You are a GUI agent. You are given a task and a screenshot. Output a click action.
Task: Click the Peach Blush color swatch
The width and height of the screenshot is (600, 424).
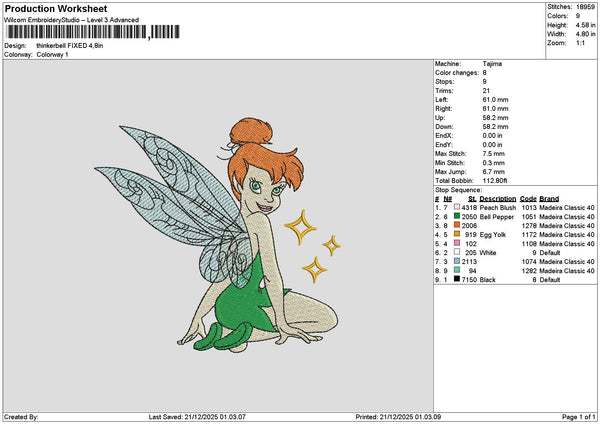click(x=457, y=207)
